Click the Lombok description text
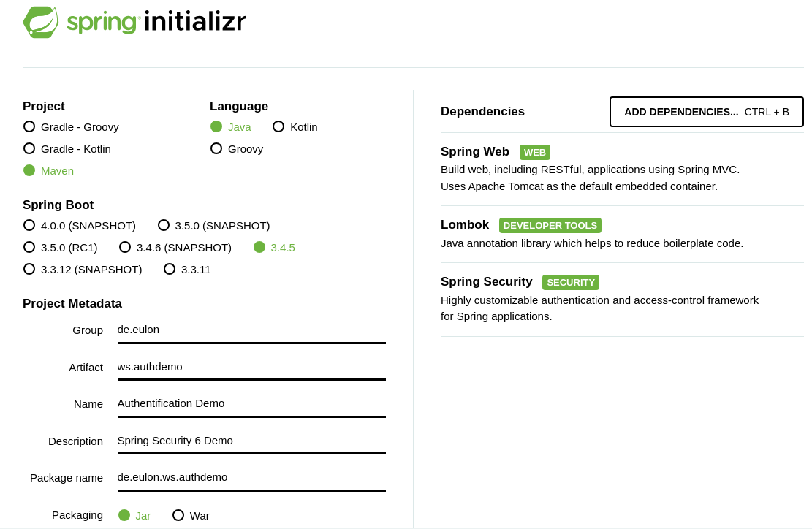 click(x=592, y=243)
